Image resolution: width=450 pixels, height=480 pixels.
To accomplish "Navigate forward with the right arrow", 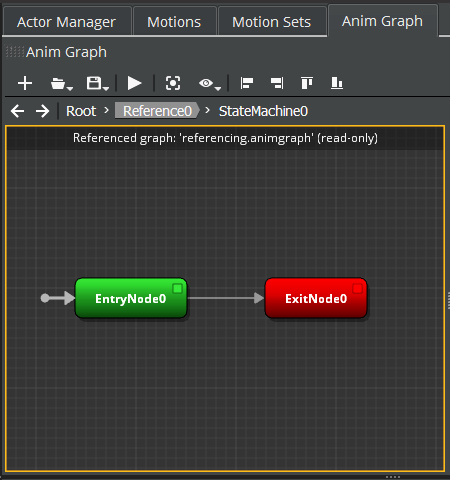I will [43, 111].
